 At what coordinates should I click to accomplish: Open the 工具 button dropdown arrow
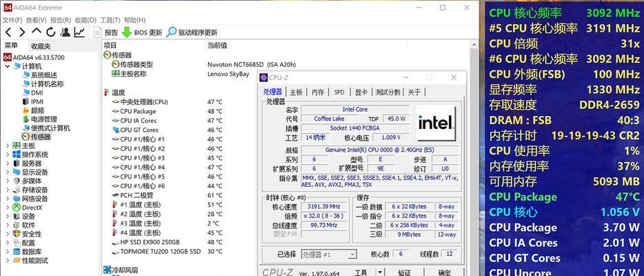click(381, 272)
